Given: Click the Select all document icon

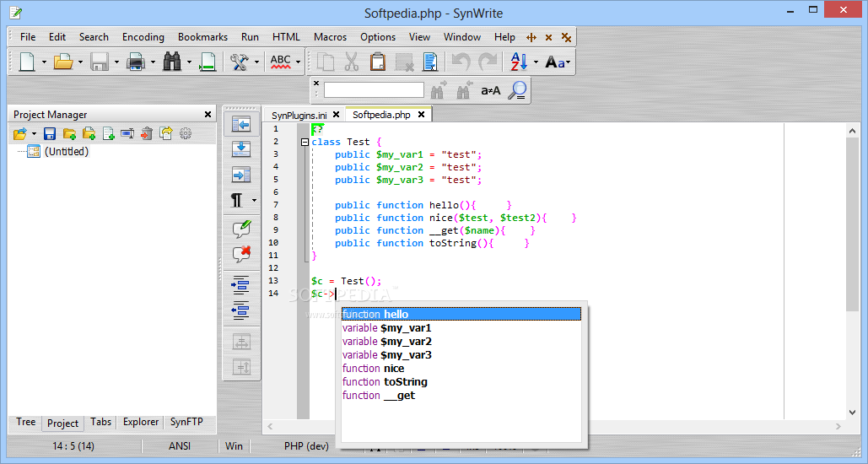Looking at the screenshot, I should tap(430, 62).
